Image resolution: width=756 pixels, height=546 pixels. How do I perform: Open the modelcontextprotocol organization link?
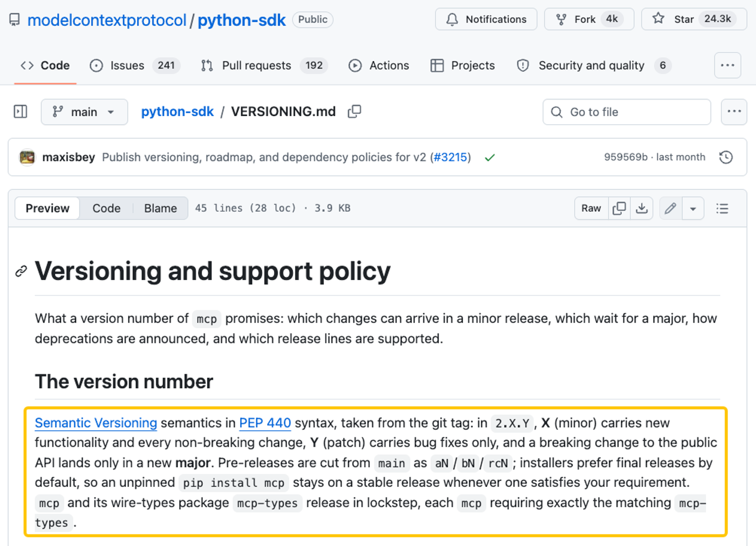107,20
